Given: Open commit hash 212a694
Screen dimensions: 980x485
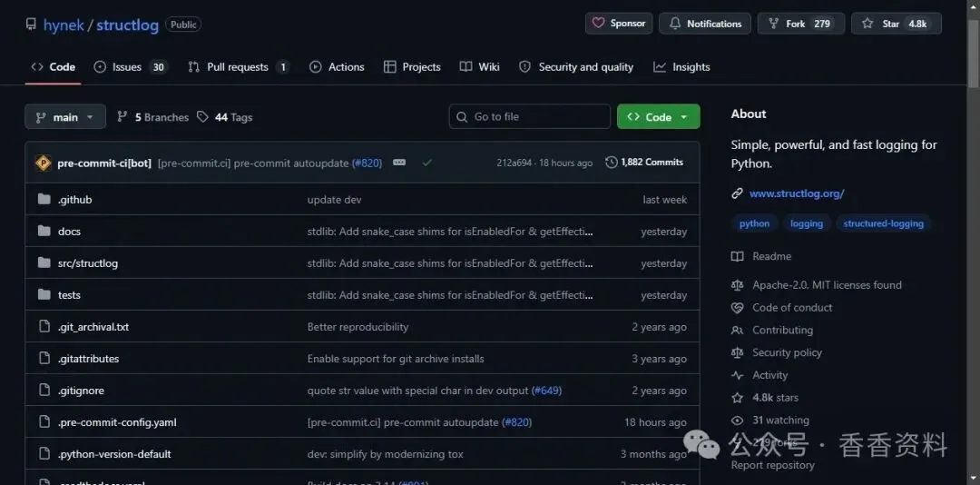Looking at the screenshot, I should [514, 163].
